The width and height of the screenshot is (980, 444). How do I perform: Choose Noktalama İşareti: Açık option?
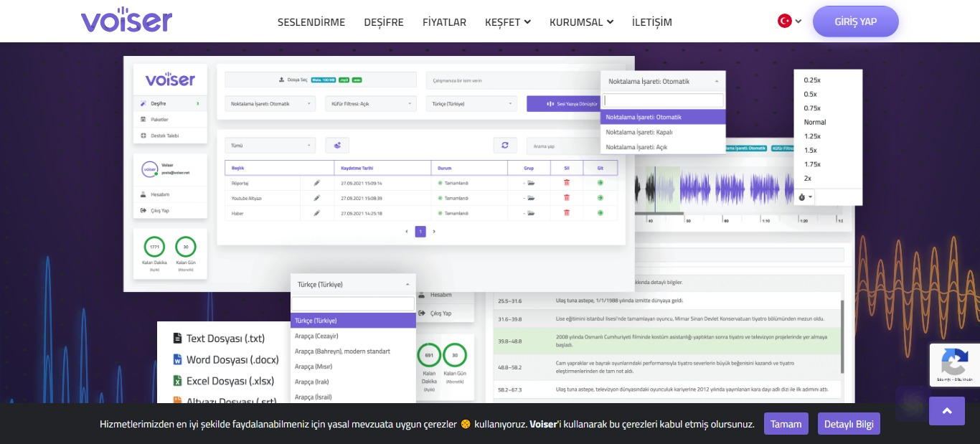coord(663,147)
